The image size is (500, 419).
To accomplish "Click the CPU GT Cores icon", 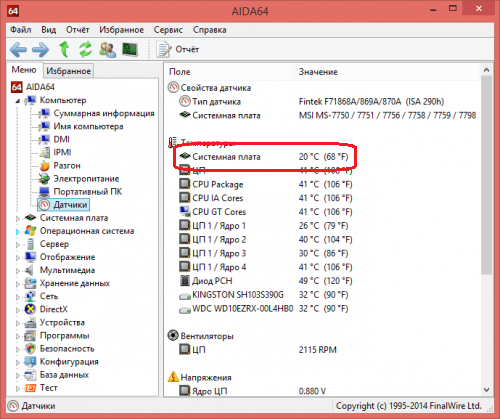I will click(x=184, y=211).
